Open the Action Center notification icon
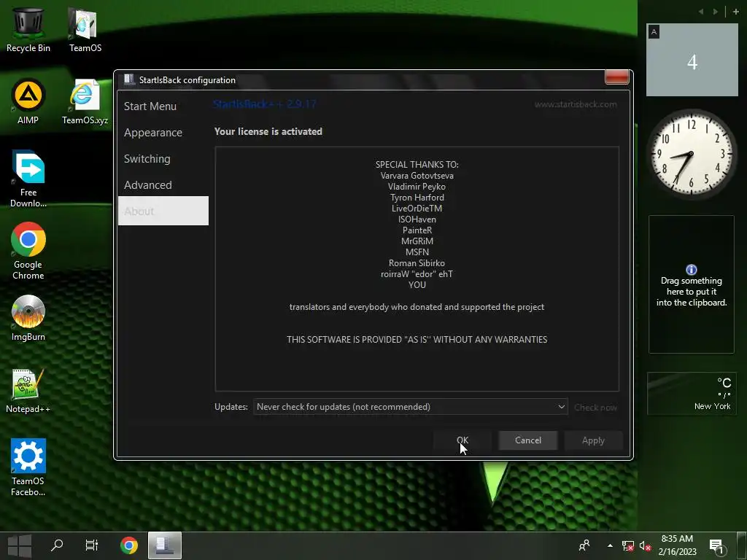Viewport: 747px width, 560px height. point(717,546)
